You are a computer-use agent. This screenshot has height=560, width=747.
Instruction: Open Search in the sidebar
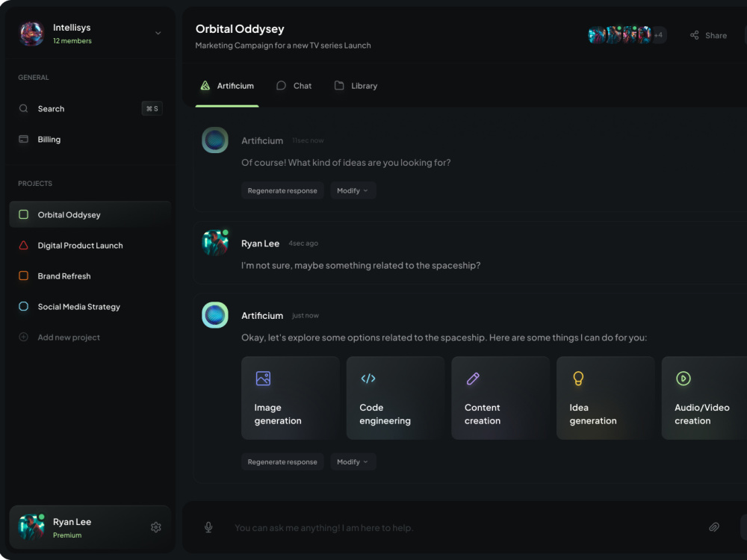[90, 108]
